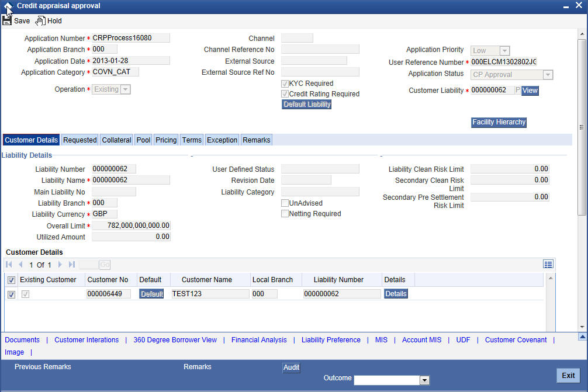Click the Hold hand icon

coord(40,21)
